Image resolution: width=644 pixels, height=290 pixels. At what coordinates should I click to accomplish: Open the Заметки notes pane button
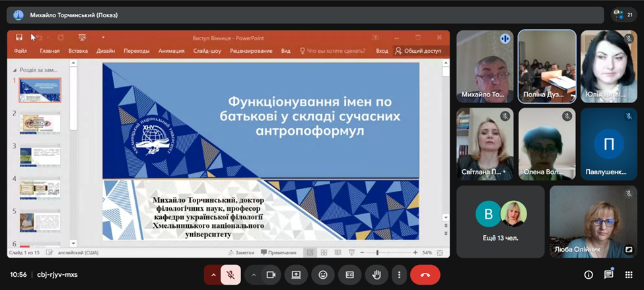click(x=241, y=252)
